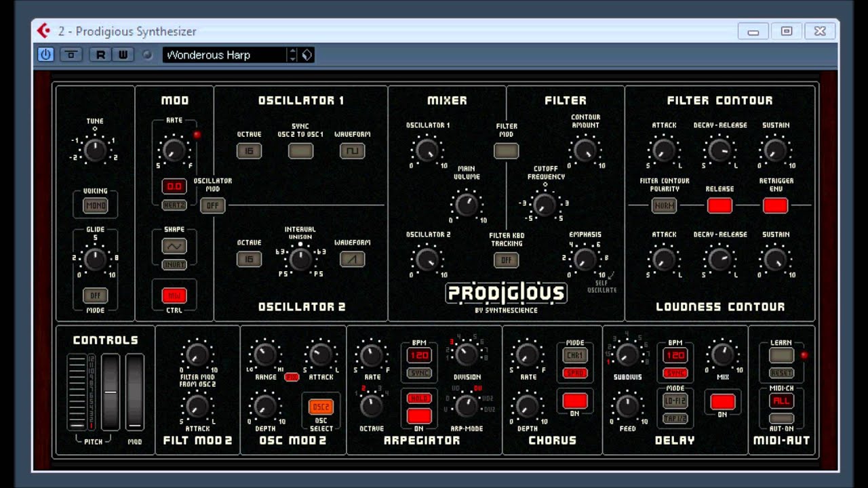Toggle the MIDI AUT-ON switch

[x=781, y=418]
